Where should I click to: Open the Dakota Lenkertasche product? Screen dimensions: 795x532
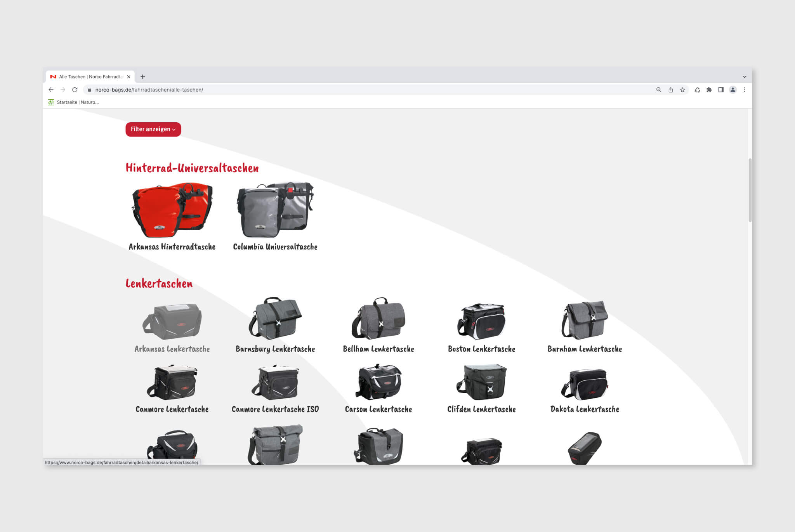coord(585,409)
